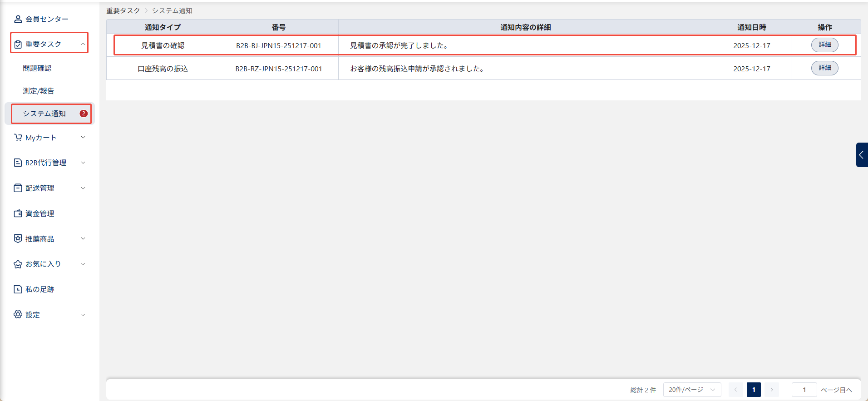Image resolution: width=868 pixels, height=401 pixels.
Task: Click 見積書の承認が完了しました message text
Action: coord(399,45)
